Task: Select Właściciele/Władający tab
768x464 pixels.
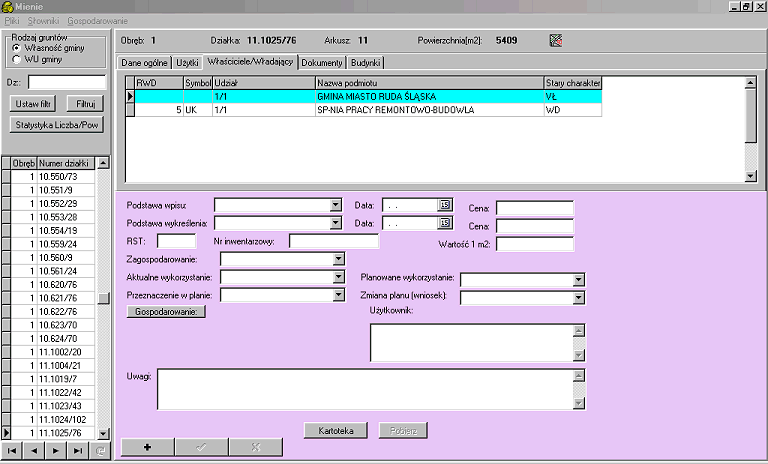Action: click(250, 62)
